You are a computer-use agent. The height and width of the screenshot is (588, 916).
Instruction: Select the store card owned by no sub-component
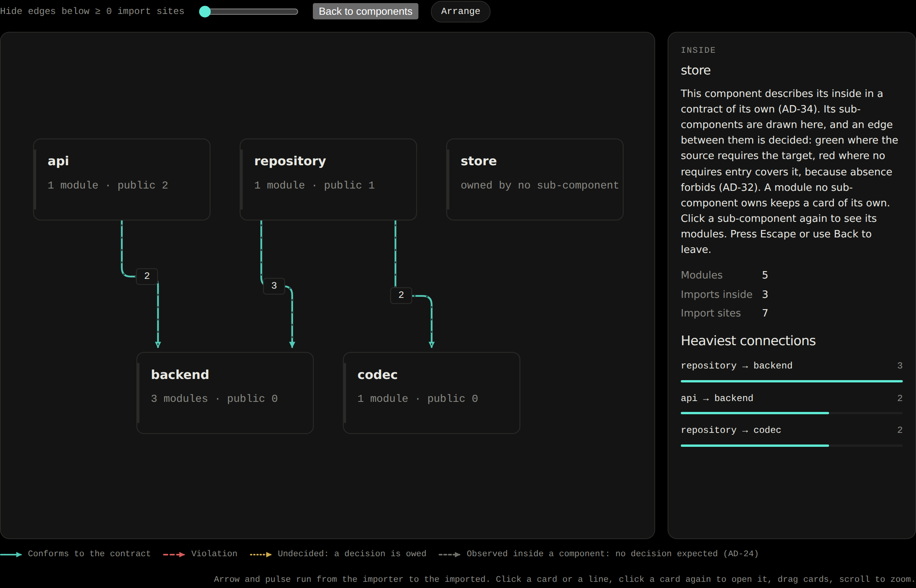point(534,180)
